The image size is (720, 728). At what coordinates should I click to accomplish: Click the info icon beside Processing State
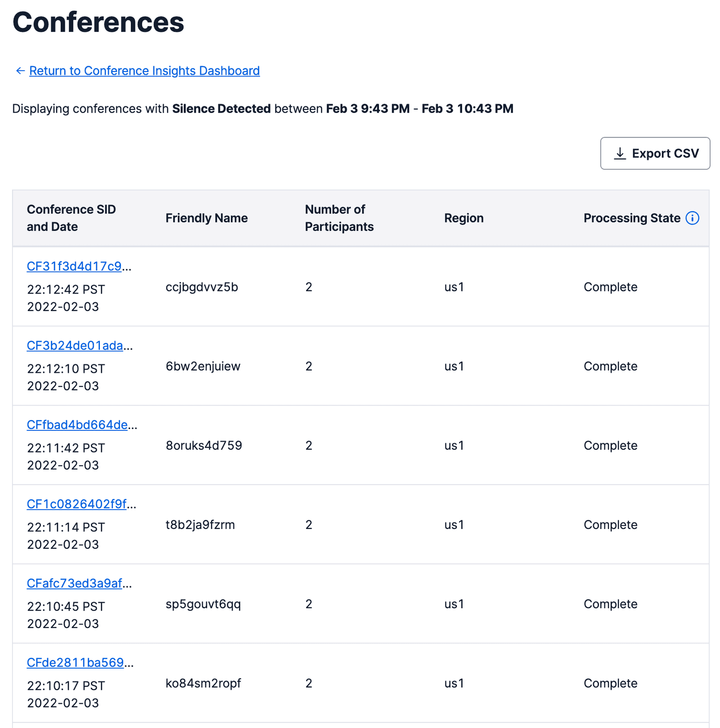(693, 218)
